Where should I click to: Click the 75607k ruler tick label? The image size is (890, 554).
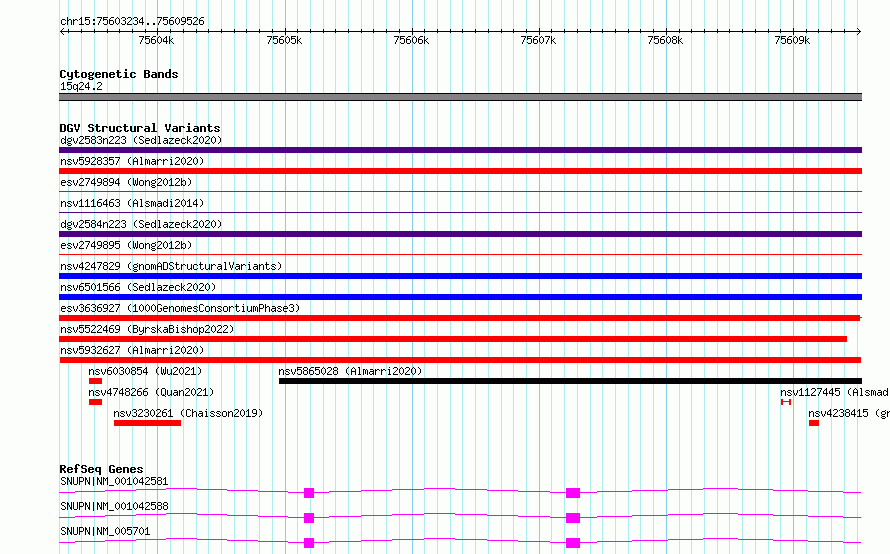tap(538, 40)
